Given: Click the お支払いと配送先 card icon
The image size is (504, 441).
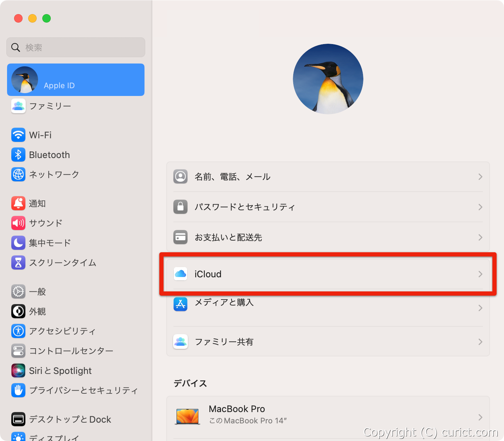Looking at the screenshot, I should (x=180, y=237).
